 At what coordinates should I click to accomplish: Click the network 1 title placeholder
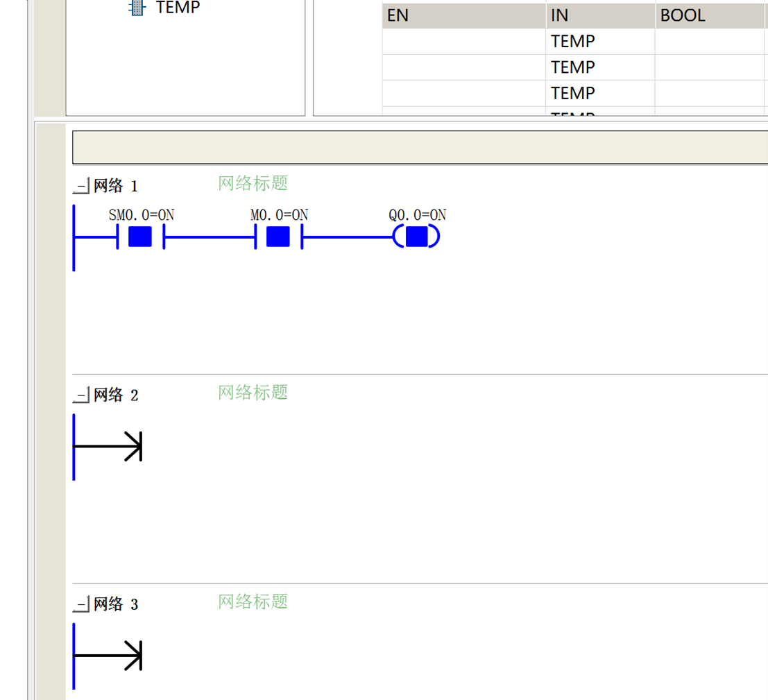[253, 183]
